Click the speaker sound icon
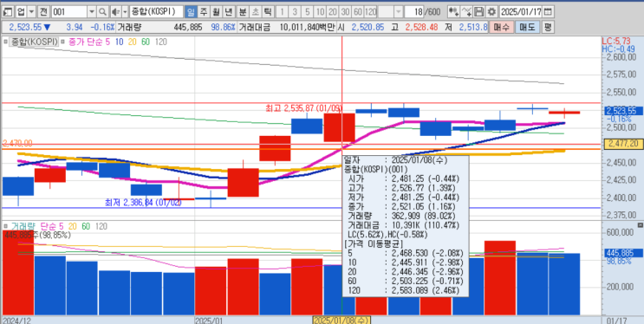The height and width of the screenshot is (324, 644). (115, 11)
